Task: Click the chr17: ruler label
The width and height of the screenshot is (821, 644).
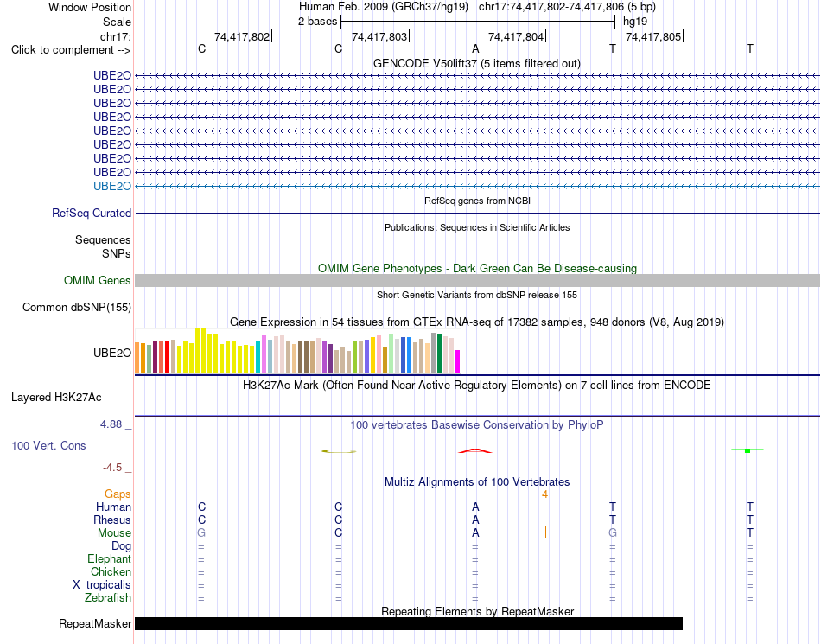Action: pos(116,36)
